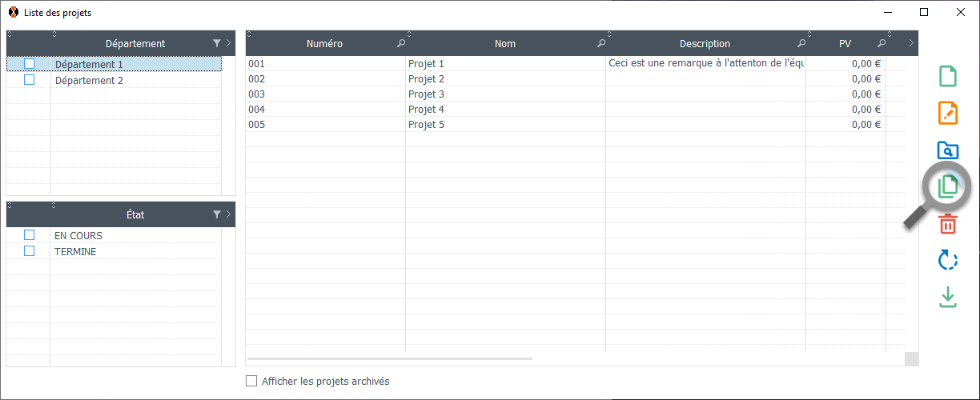The image size is (980, 400).
Task: Click the blue folder search icon
Action: pyautogui.click(x=947, y=150)
